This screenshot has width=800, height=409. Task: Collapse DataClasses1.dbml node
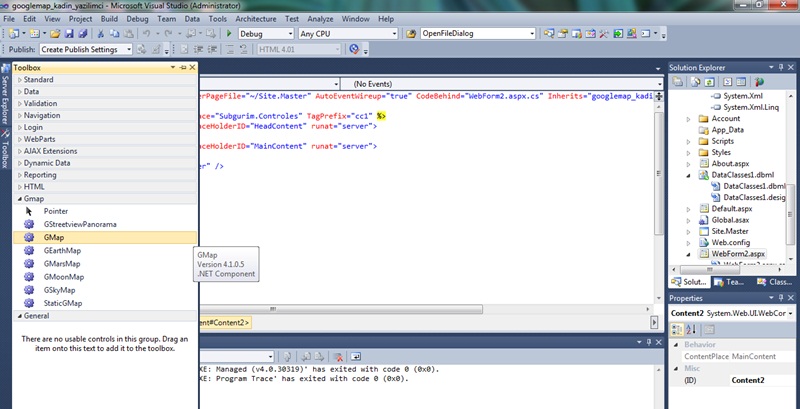pos(688,175)
